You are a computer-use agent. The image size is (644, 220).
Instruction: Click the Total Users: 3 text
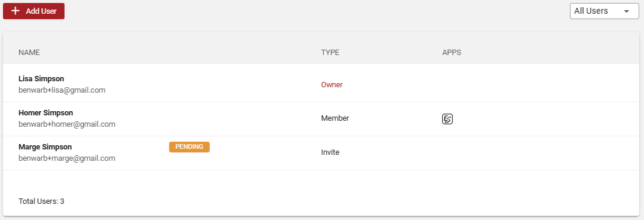coord(41,201)
